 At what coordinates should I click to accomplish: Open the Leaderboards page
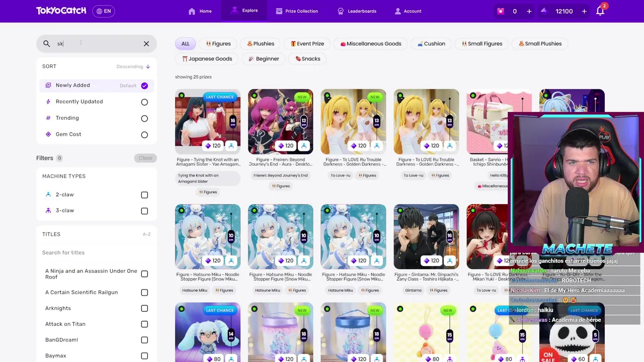click(x=357, y=11)
